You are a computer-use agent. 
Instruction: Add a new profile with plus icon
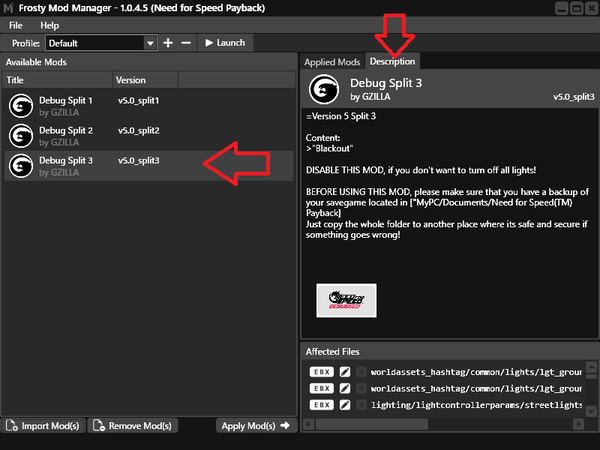[x=168, y=43]
